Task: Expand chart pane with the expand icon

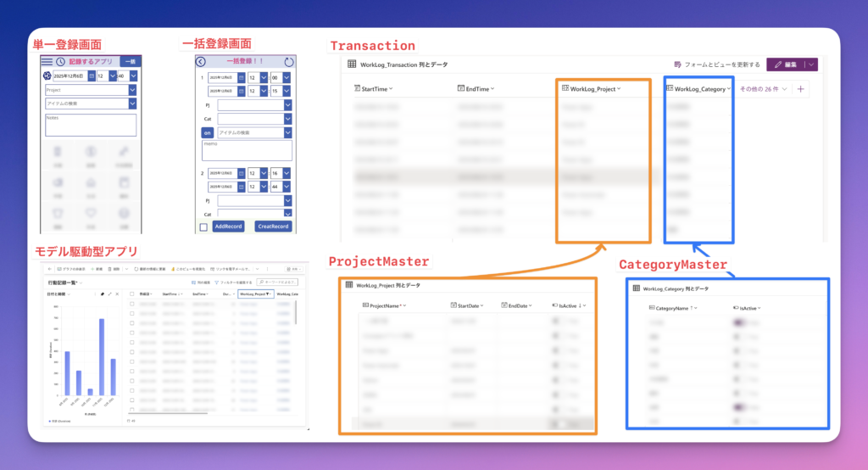Action: coord(108,294)
